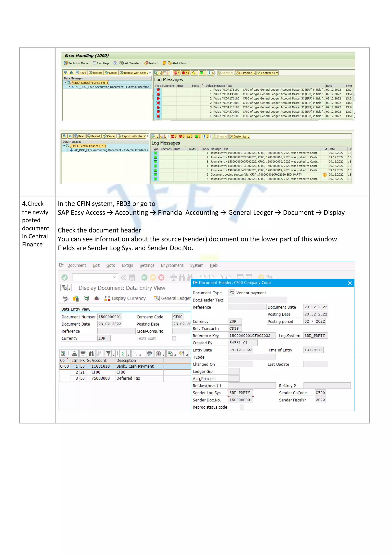Click the Last Transfer button
Viewport: 392px width, 555px height.
(129, 63)
